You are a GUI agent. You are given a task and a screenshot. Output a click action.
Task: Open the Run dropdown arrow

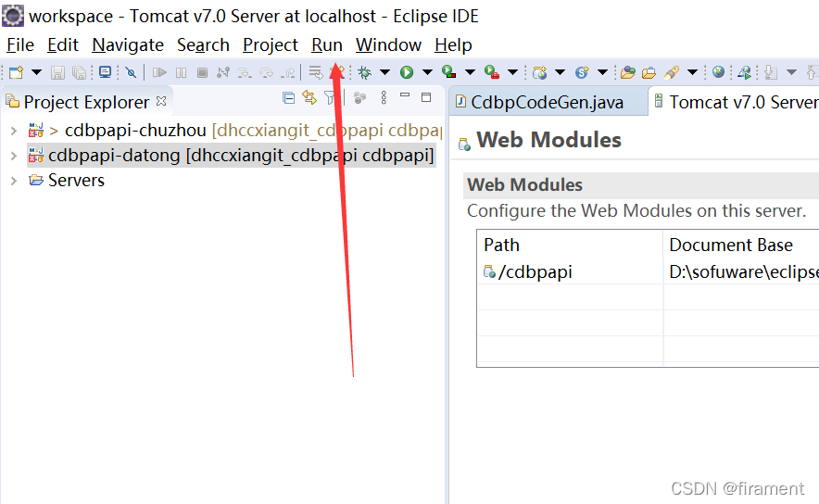pyautogui.click(x=427, y=72)
